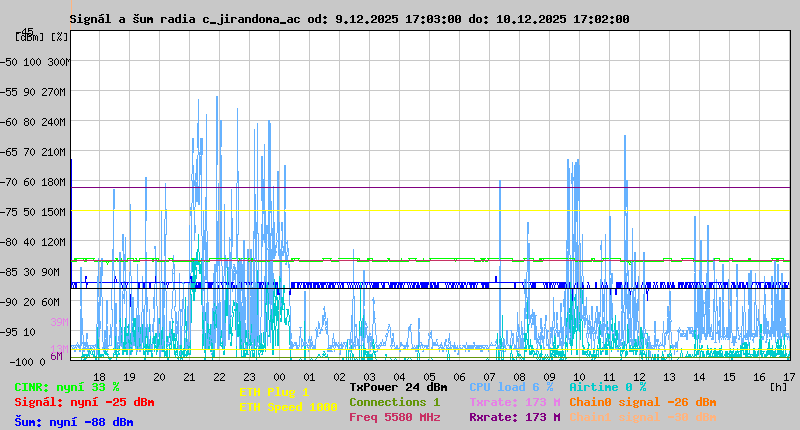Click the '22' hour label on time axis
This screenshot has height=430, width=800.
[x=219, y=377]
